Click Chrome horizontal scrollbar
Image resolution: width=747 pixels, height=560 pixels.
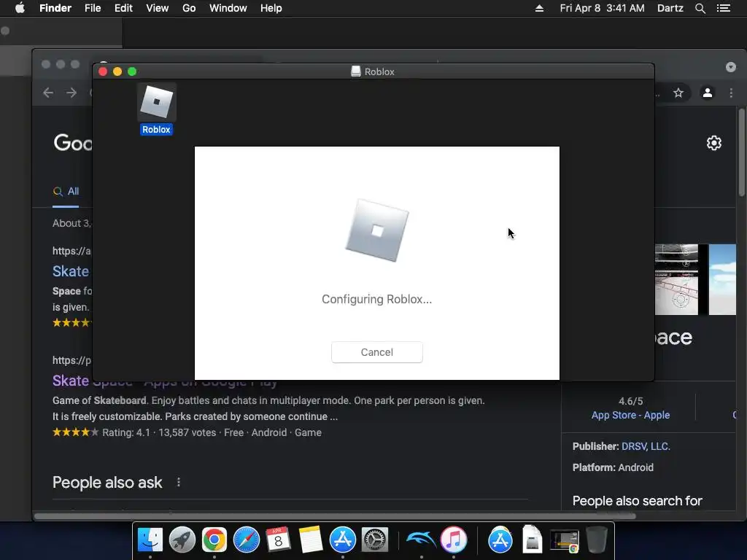335,516
